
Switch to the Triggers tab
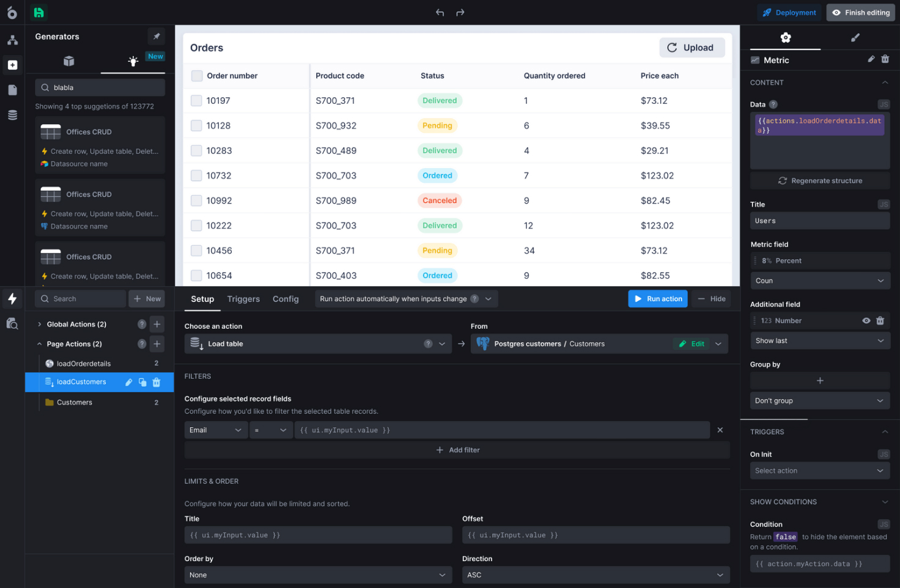tap(243, 299)
